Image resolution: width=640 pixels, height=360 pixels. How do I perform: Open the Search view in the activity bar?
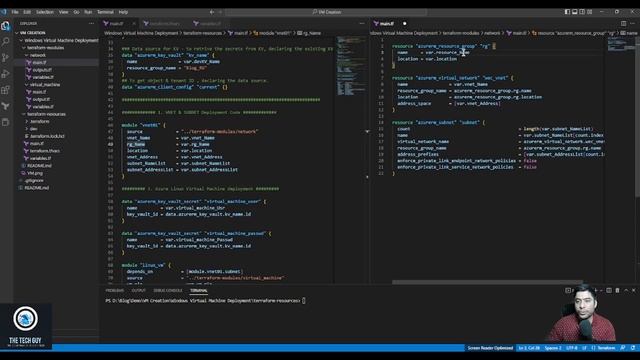coord(5,42)
